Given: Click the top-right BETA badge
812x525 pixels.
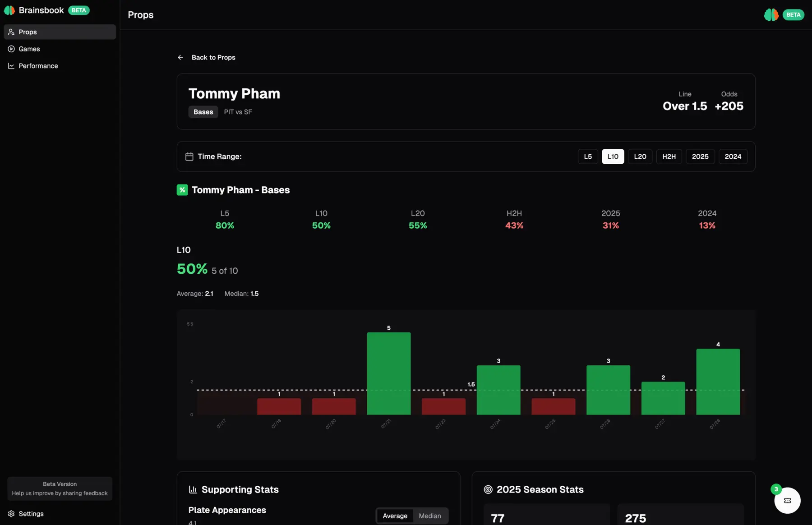Looking at the screenshot, I should 794,15.
